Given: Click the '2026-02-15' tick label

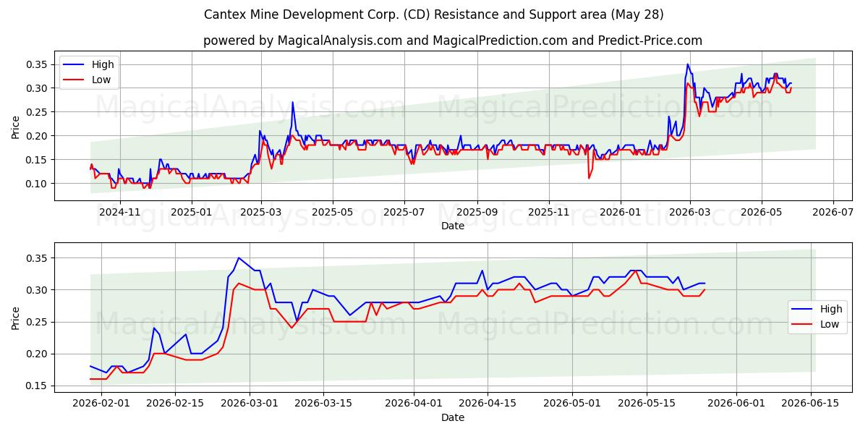Looking at the screenshot, I should click(x=174, y=404).
